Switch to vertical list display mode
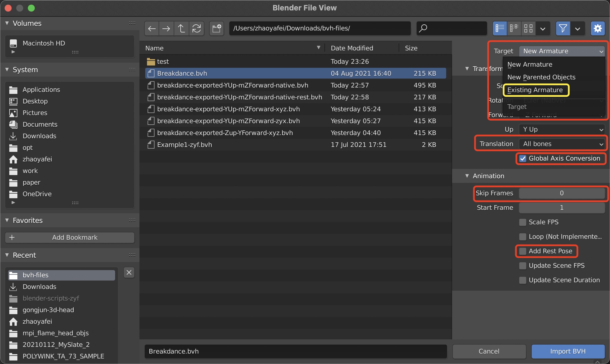The width and height of the screenshot is (610, 364). (500, 28)
